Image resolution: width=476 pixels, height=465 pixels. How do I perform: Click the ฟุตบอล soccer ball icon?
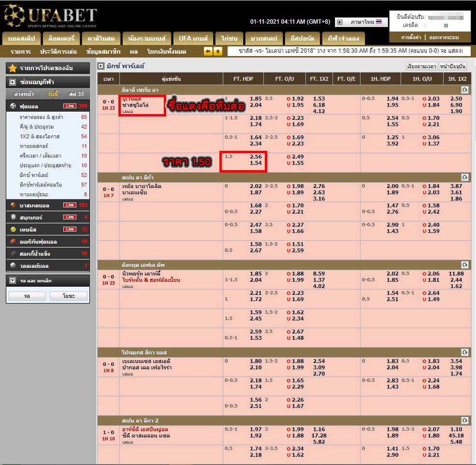tap(13, 106)
